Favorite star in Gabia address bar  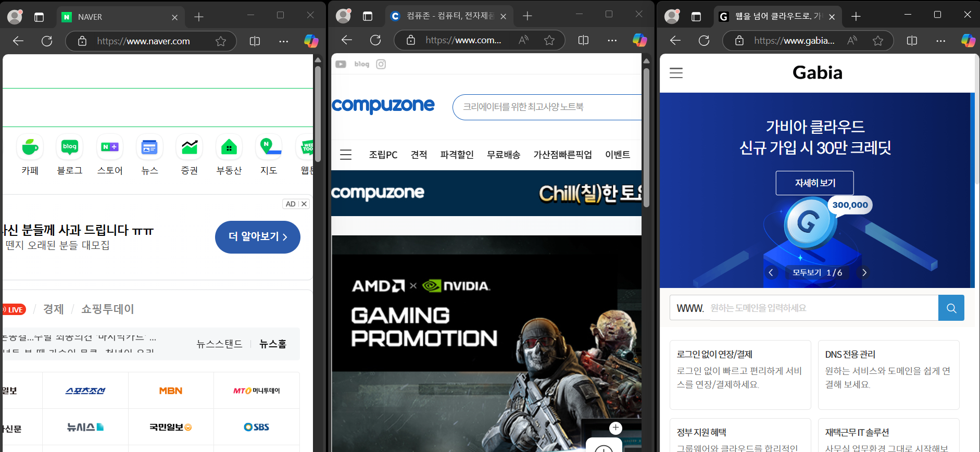(878, 40)
